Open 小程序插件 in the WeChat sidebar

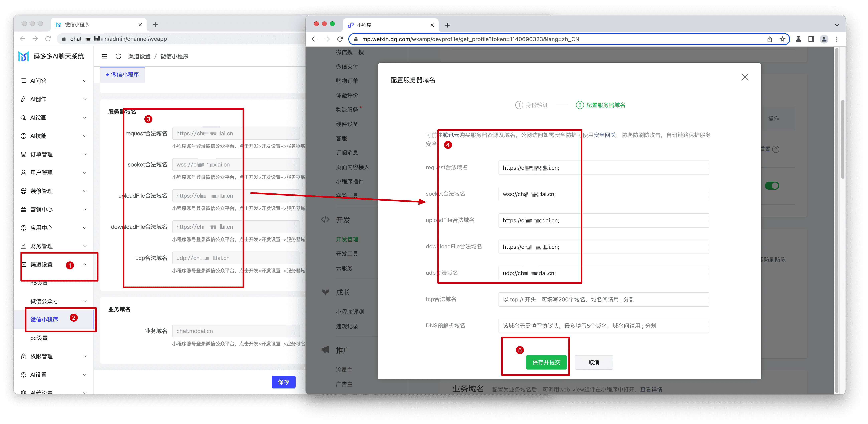click(x=350, y=181)
